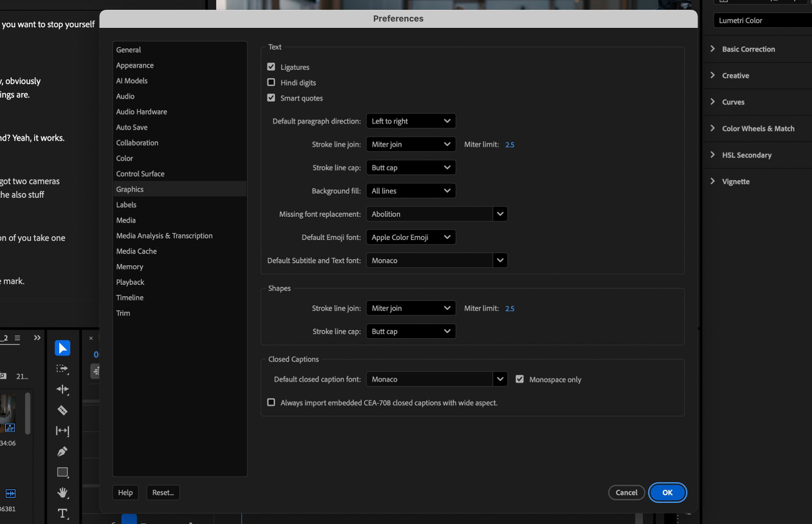This screenshot has width=812, height=524.
Task: Toggle the Monospace only checkbox
Action: (x=519, y=379)
